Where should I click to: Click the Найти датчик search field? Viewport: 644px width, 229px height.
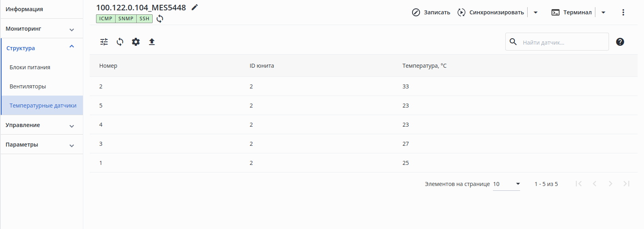[x=563, y=42]
